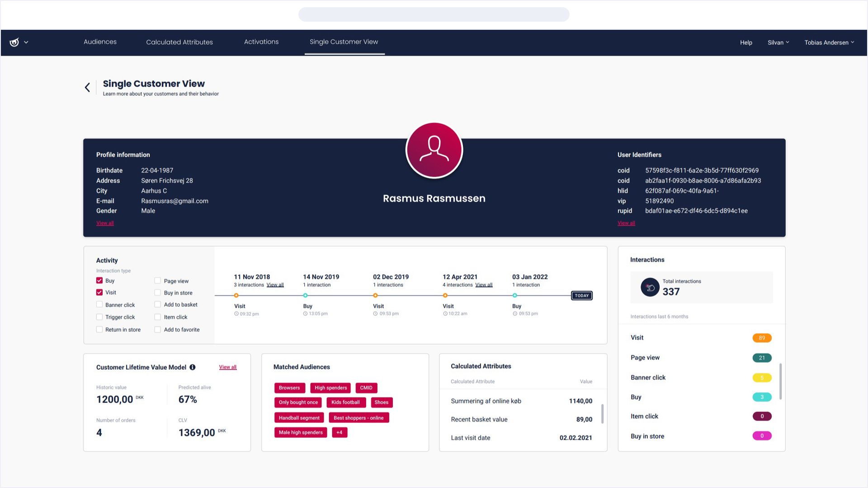Viewport: 868px width, 488px height.
Task: Click the clock icon next to the 09:32 pm visit
Action: point(236,314)
